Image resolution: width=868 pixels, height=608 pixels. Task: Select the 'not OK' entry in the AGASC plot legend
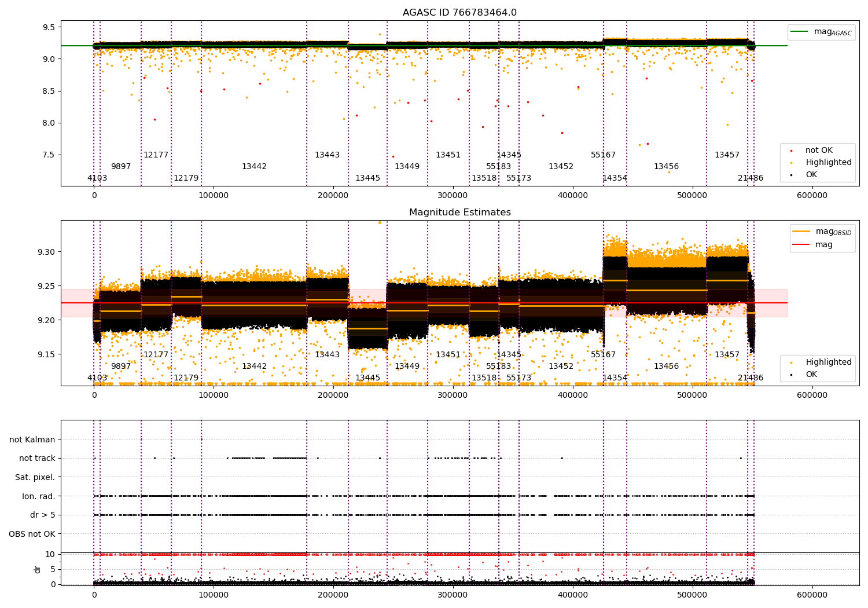pyautogui.click(x=819, y=151)
